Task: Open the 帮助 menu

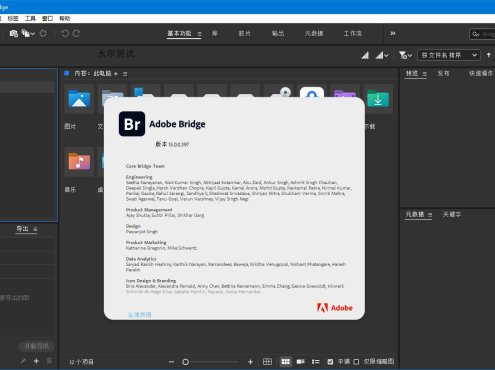Action: 65,19
